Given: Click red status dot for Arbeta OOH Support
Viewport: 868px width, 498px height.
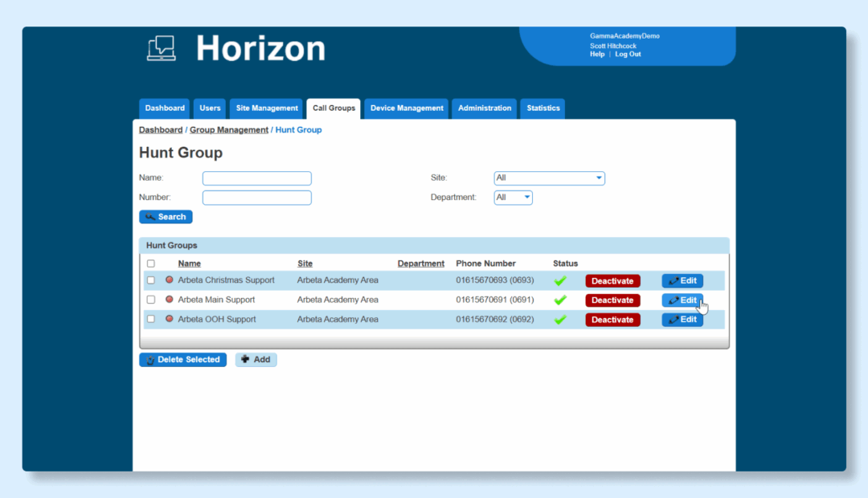Looking at the screenshot, I should pos(170,319).
